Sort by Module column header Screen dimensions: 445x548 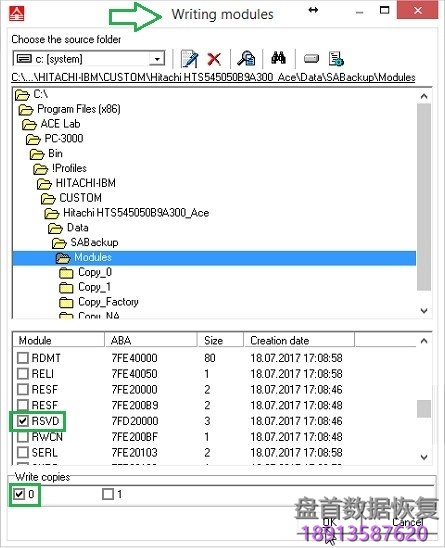coord(58,340)
